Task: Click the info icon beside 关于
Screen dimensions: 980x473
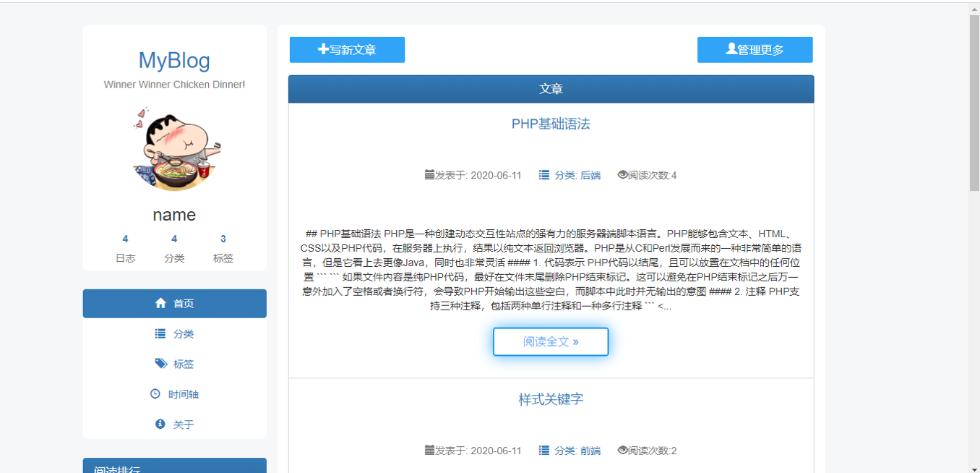Action: click(160, 424)
